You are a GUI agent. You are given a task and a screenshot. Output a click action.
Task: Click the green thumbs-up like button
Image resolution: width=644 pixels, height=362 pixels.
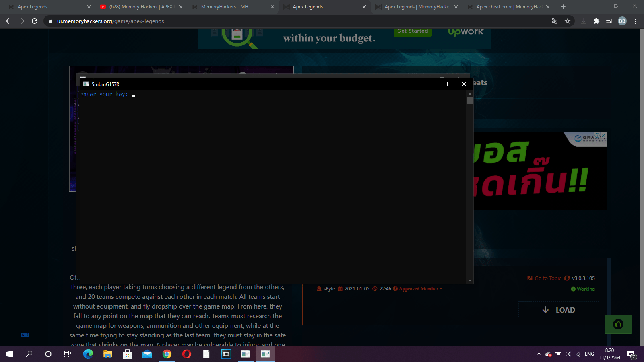coord(618,324)
